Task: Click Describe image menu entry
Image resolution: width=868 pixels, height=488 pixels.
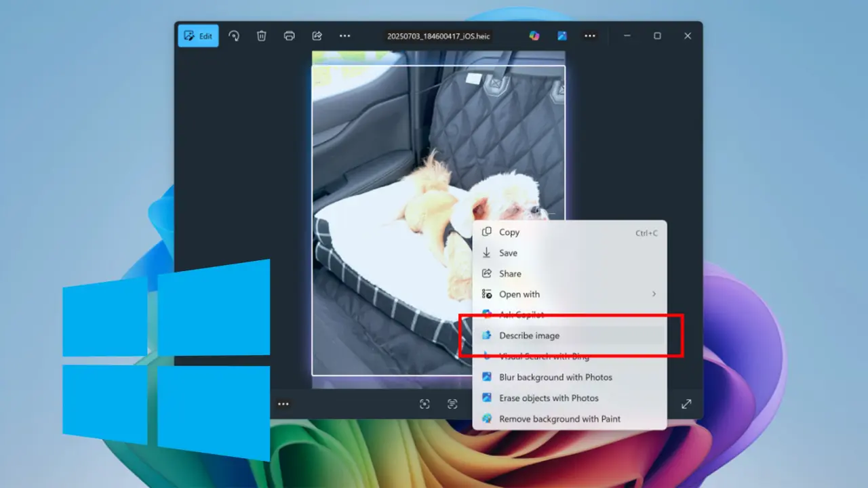Action: 529,335
